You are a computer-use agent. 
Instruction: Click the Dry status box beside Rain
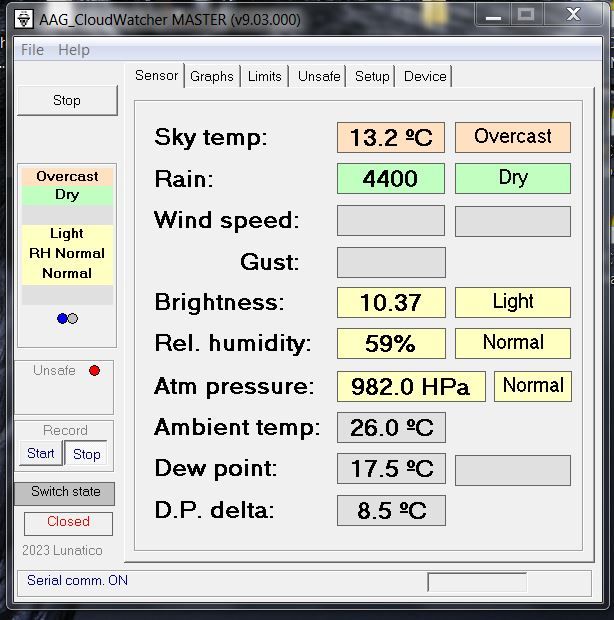point(513,178)
